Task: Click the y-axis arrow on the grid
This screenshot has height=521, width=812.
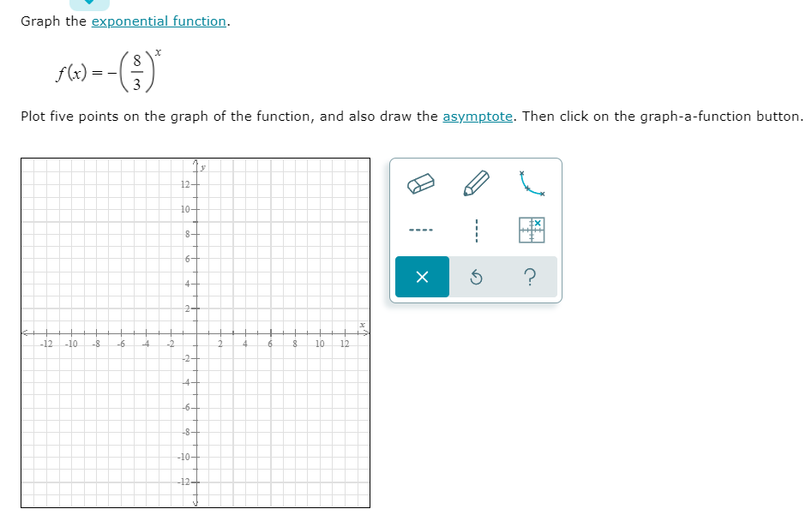Action: (x=195, y=162)
